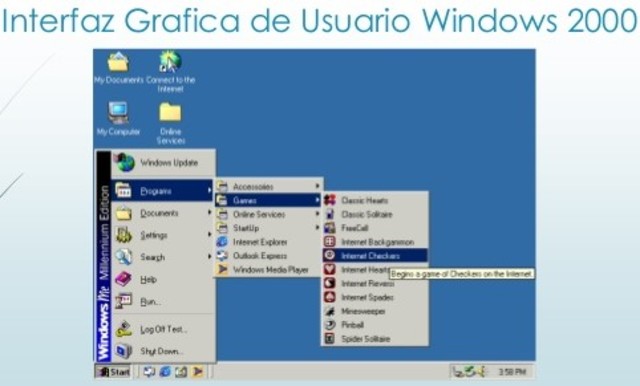Choose Log Off Test... from Start menu
The width and height of the screenshot is (640, 386).
(x=162, y=329)
